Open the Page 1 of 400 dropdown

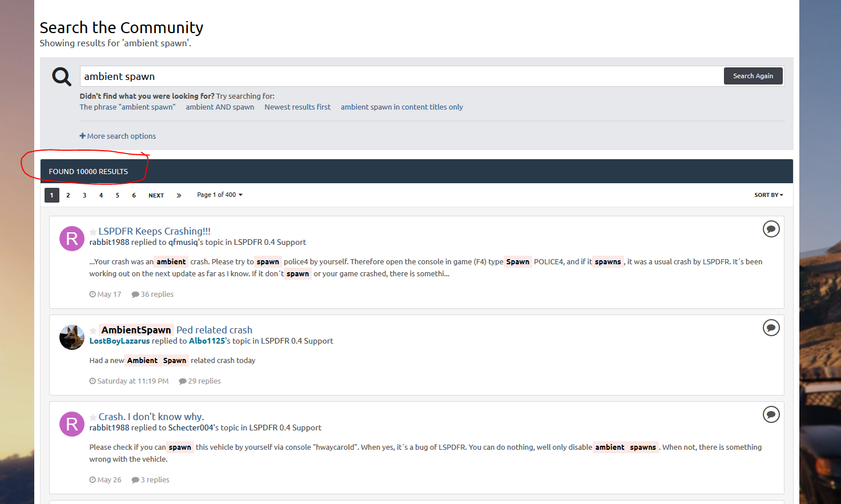(x=220, y=195)
